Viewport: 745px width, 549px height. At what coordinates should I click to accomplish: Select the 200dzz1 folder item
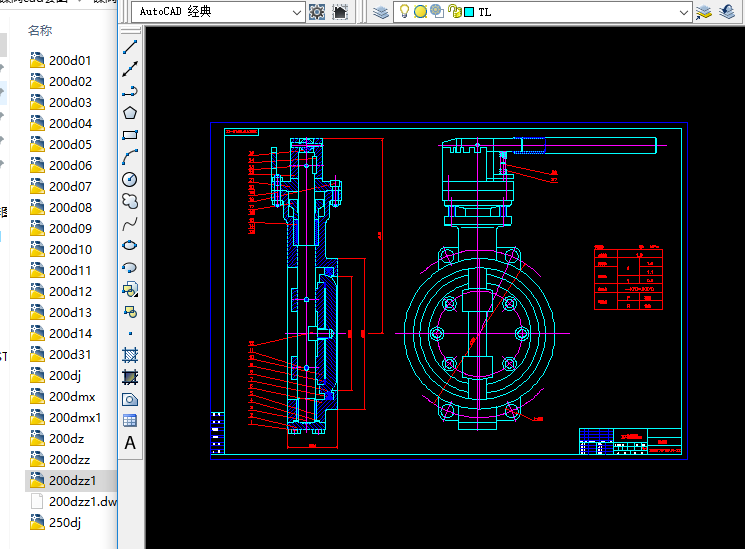(71, 481)
